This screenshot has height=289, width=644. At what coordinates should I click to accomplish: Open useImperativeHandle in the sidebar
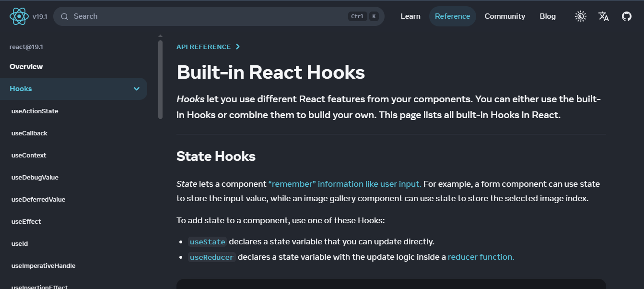point(43,265)
